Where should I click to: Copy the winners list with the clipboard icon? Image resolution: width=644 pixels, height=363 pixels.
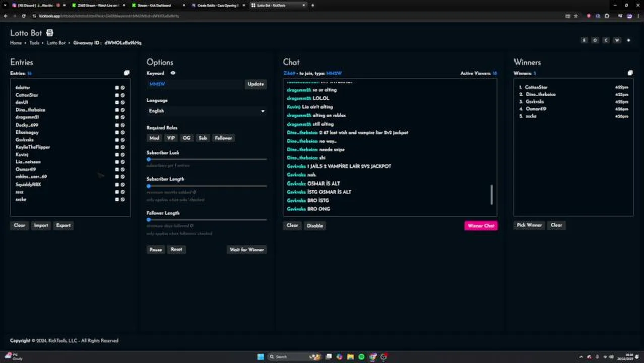click(x=630, y=73)
